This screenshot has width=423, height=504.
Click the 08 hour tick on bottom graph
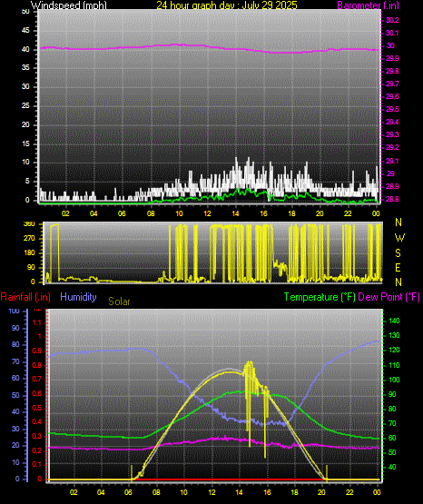[x=156, y=492]
